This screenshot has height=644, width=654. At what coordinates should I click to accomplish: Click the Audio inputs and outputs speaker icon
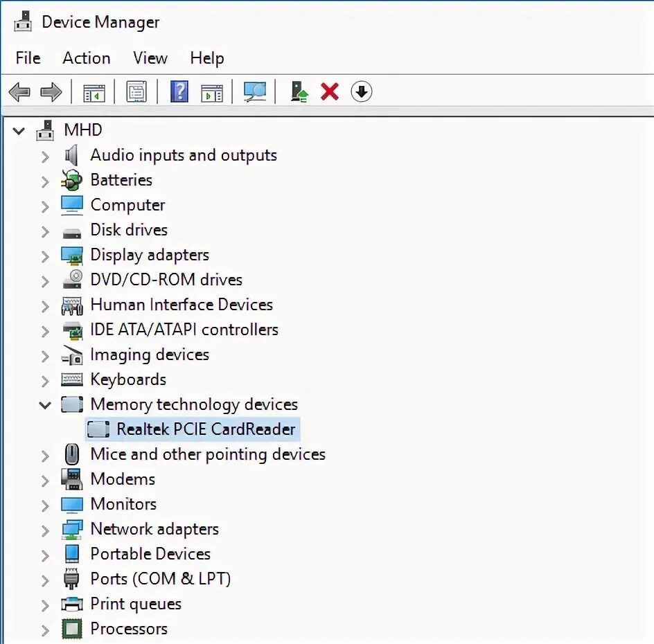[72, 155]
